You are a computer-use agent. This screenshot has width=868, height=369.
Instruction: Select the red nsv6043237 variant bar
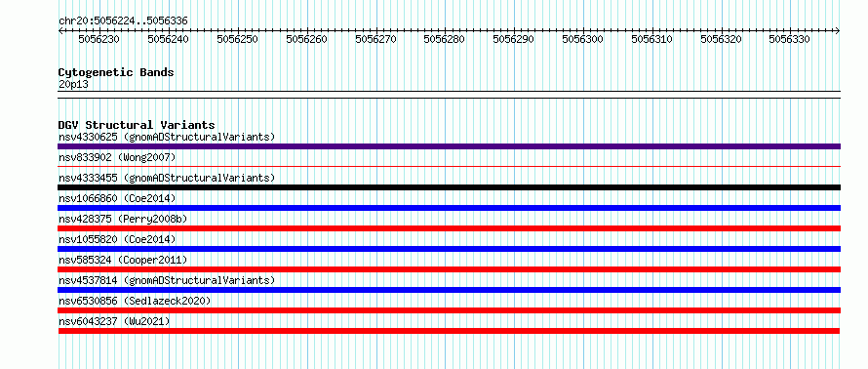(449, 331)
